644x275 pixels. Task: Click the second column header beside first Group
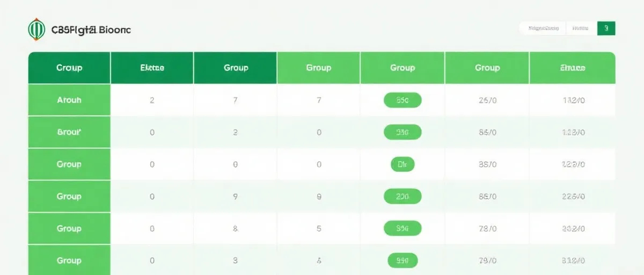tap(152, 68)
